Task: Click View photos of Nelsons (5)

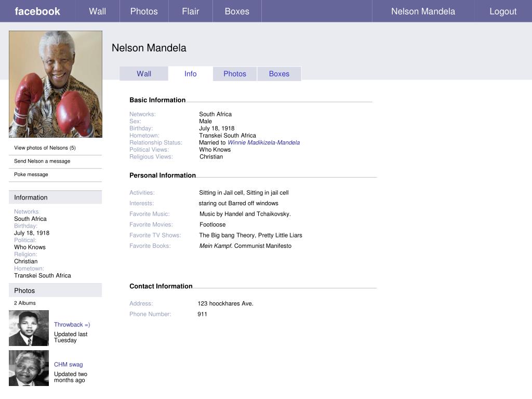Action: click(45, 148)
